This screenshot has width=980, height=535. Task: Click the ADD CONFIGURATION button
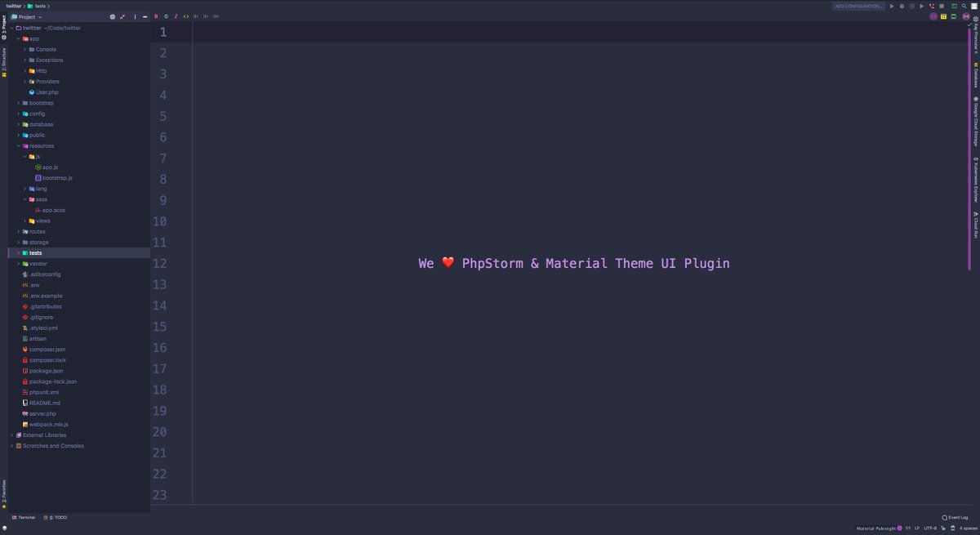pos(858,6)
